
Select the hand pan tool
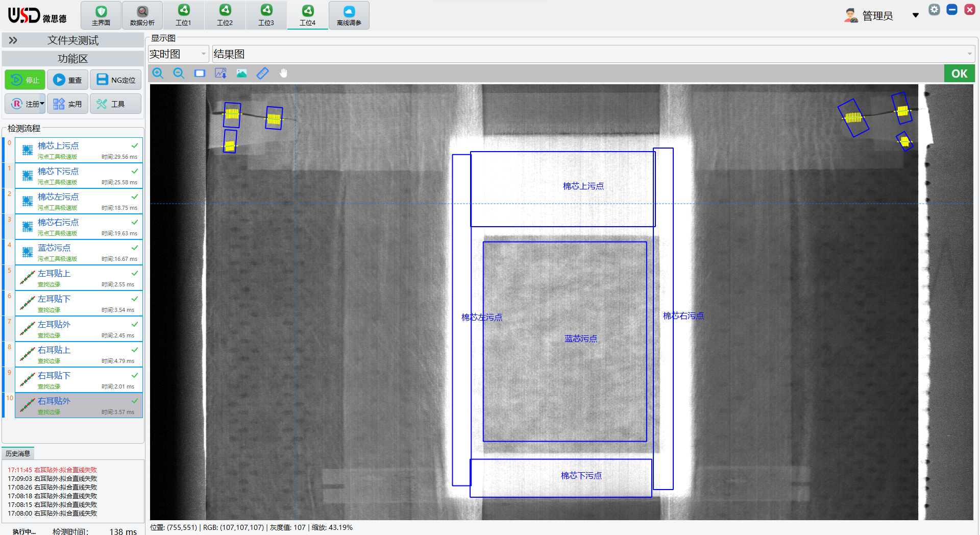(x=283, y=74)
